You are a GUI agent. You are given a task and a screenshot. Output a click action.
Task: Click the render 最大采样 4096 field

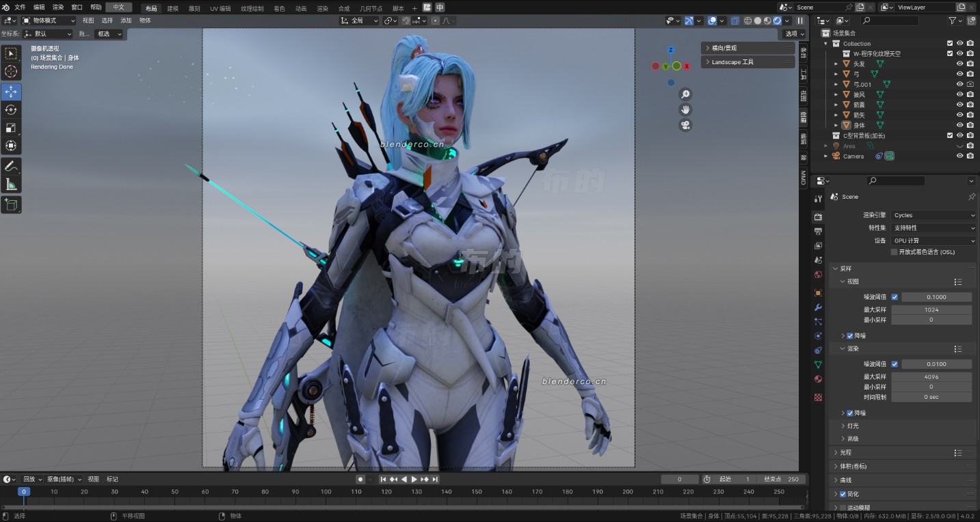coord(931,376)
